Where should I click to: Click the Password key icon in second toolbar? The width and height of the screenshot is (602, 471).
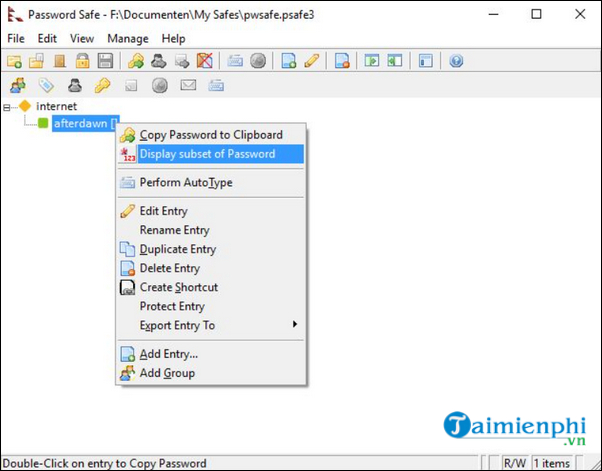tap(103, 85)
